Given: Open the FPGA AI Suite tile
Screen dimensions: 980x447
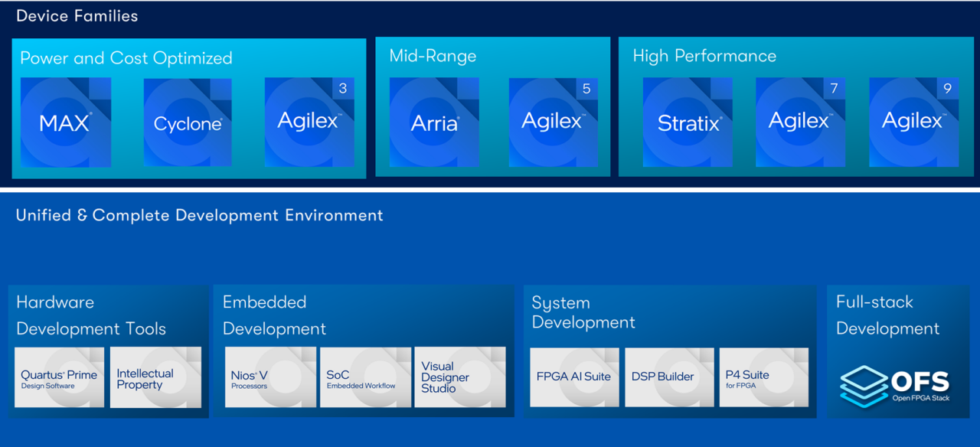Looking at the screenshot, I should click(x=574, y=377).
